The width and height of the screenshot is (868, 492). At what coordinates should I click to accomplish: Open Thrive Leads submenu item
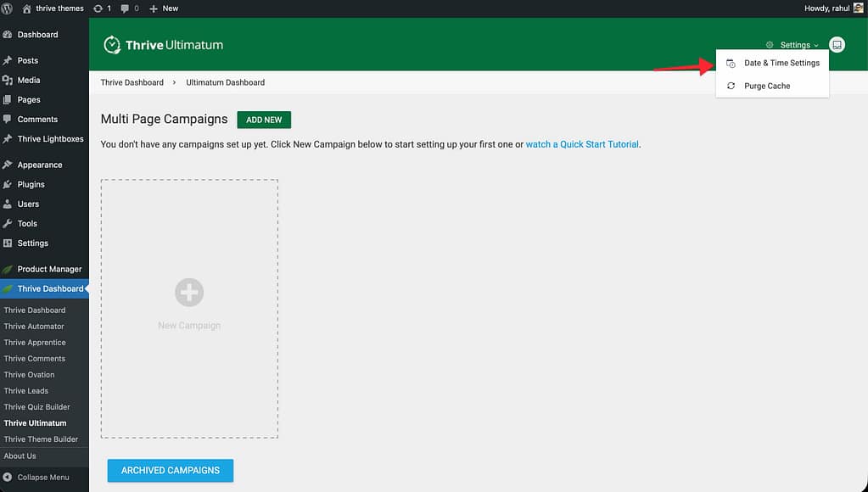pyautogui.click(x=25, y=391)
